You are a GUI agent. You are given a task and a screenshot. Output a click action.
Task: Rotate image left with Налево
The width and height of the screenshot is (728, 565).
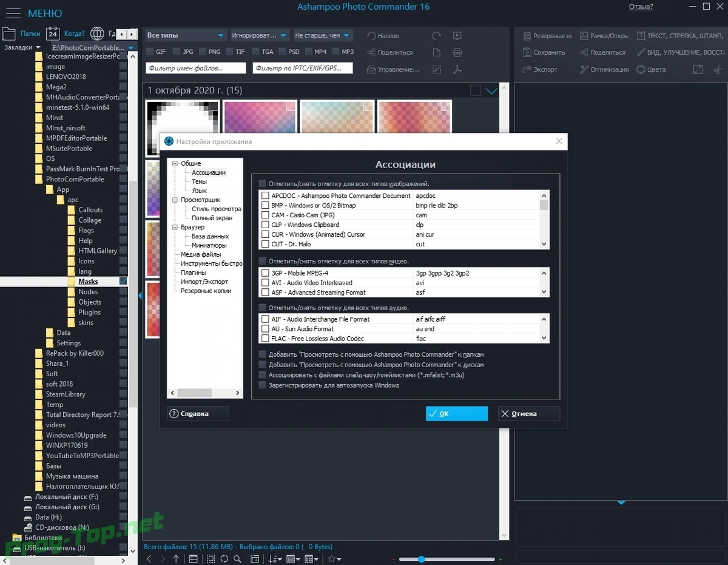[383, 36]
